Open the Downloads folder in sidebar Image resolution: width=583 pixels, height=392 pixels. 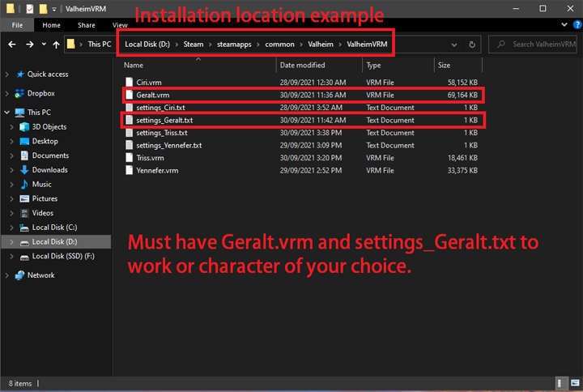[x=50, y=170]
